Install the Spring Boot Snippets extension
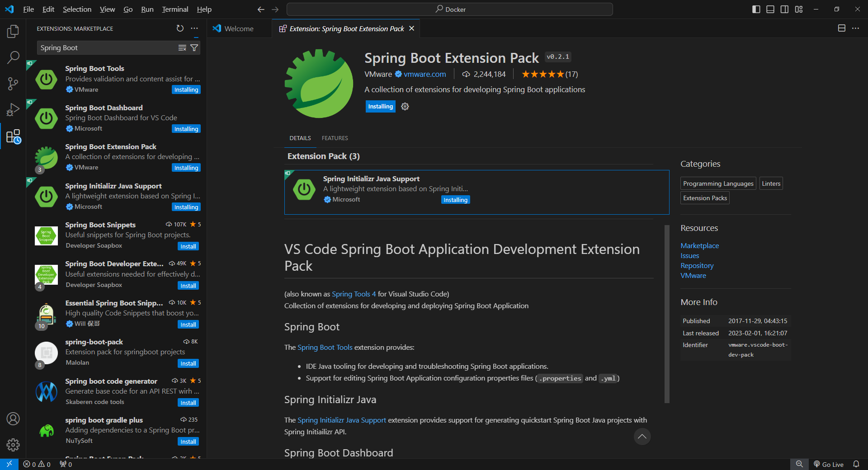This screenshot has height=470, width=868. pyautogui.click(x=188, y=247)
